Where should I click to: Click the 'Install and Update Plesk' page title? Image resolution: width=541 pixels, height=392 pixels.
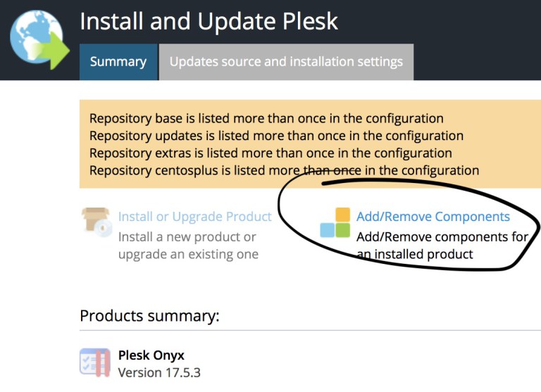click(x=209, y=21)
